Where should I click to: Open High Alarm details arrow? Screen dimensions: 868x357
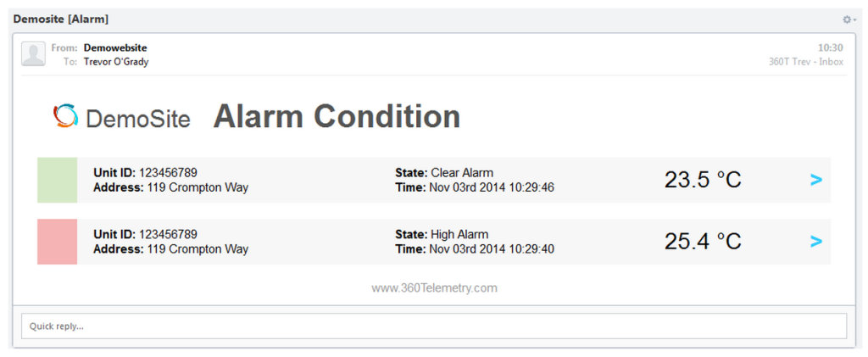pyautogui.click(x=816, y=242)
